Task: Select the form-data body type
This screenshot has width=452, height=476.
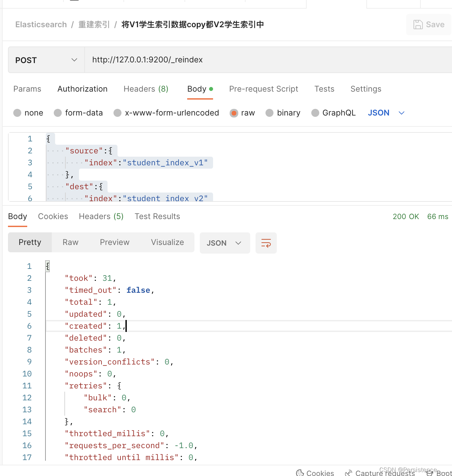Action: point(58,113)
